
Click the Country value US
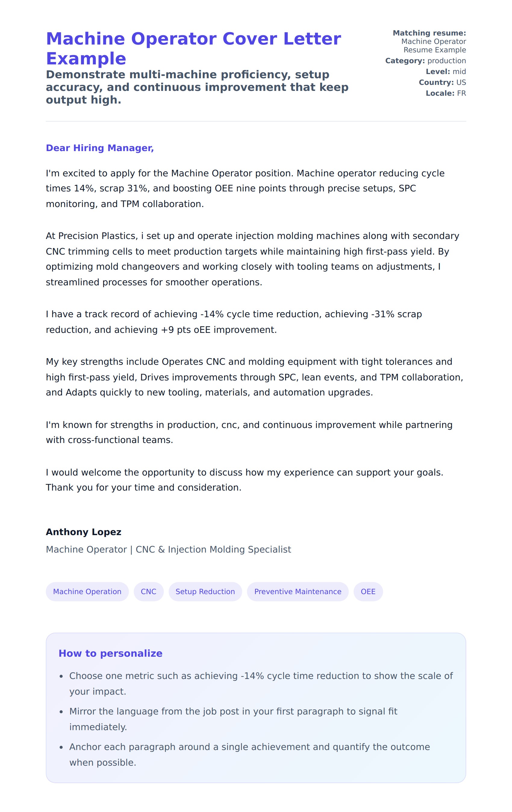click(x=461, y=82)
